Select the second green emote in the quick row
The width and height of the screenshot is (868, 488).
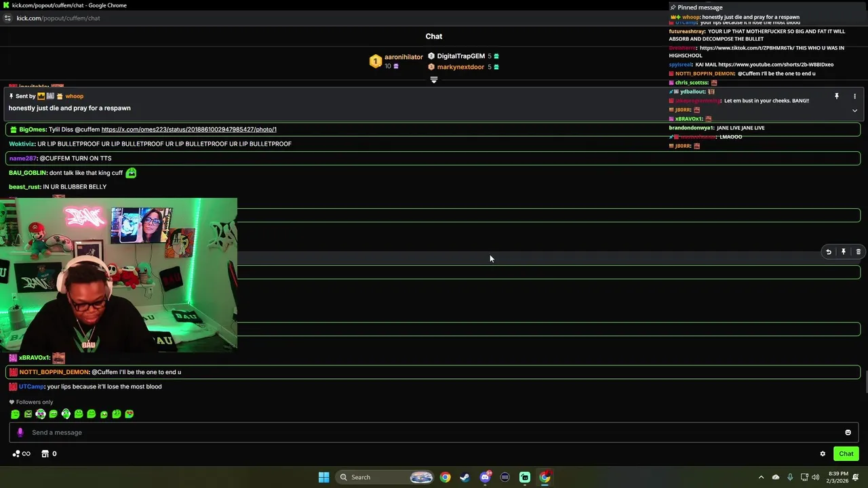28,414
